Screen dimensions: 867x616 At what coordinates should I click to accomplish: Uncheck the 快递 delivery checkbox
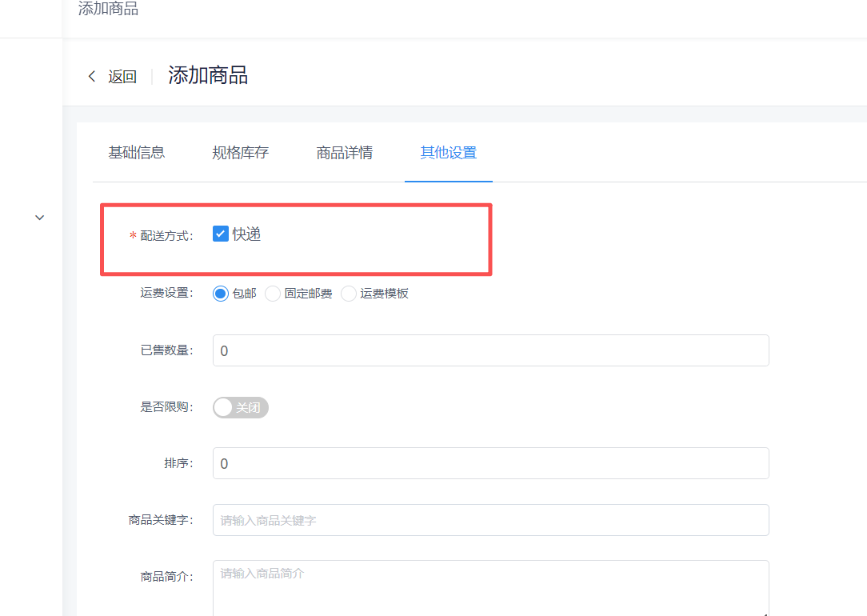[221, 234]
